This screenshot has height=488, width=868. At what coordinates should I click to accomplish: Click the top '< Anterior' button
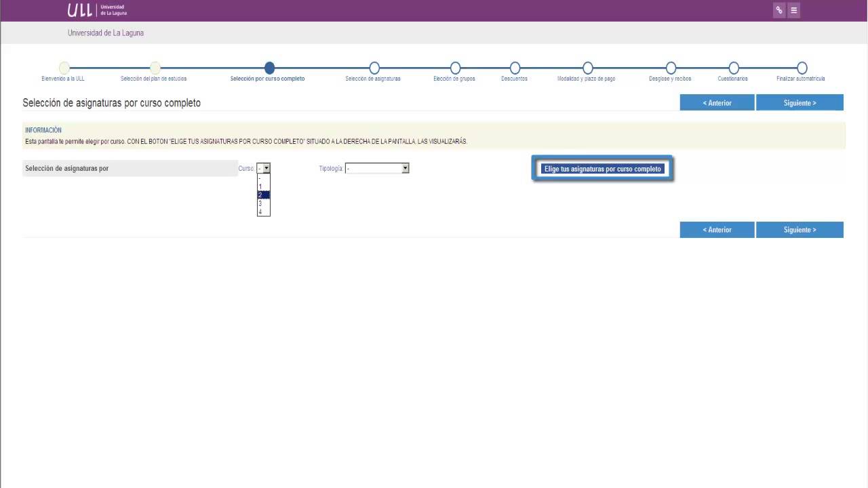pos(717,102)
